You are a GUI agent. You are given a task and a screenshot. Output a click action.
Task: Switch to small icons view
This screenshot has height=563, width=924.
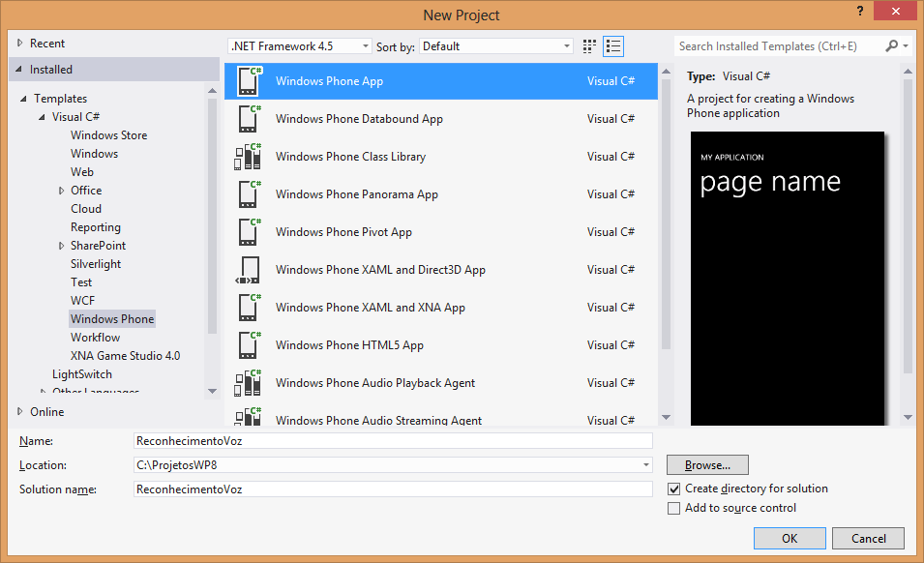click(x=589, y=46)
